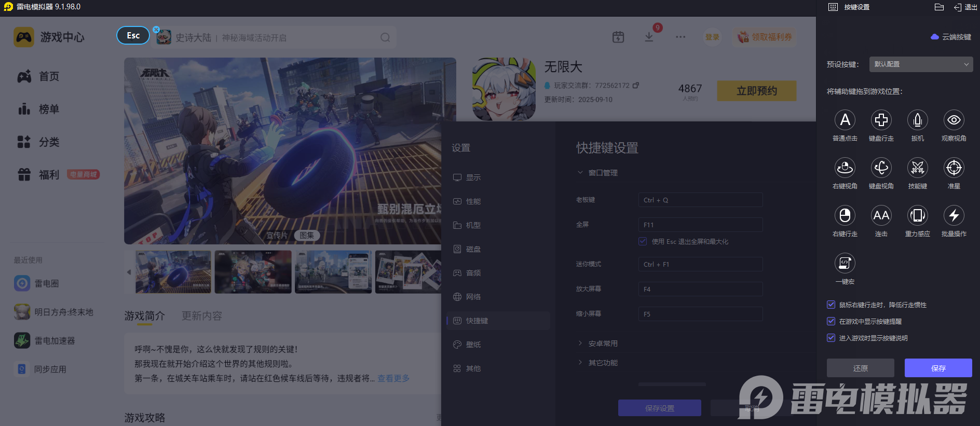This screenshot has height=426, width=980.
Task: Open 磁盘 settings category
Action: (498, 249)
